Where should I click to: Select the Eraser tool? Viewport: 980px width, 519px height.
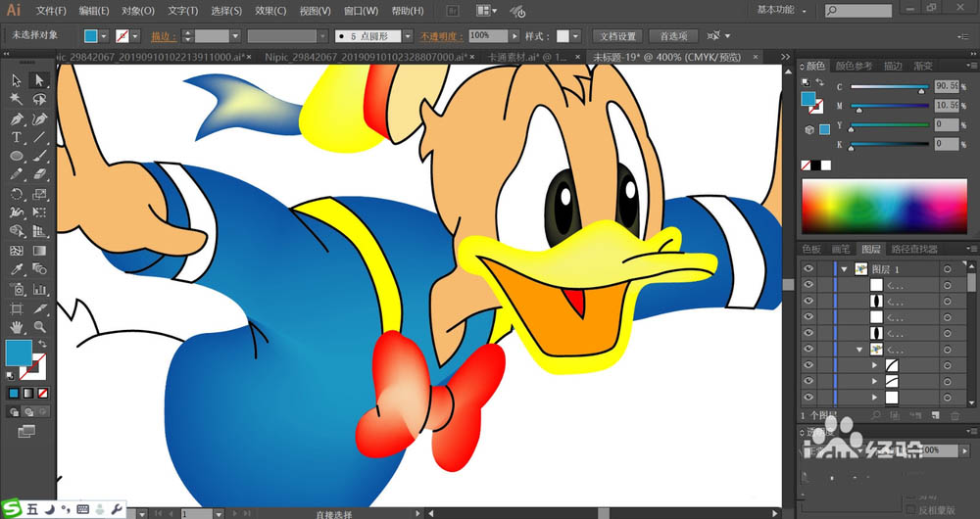coord(39,175)
